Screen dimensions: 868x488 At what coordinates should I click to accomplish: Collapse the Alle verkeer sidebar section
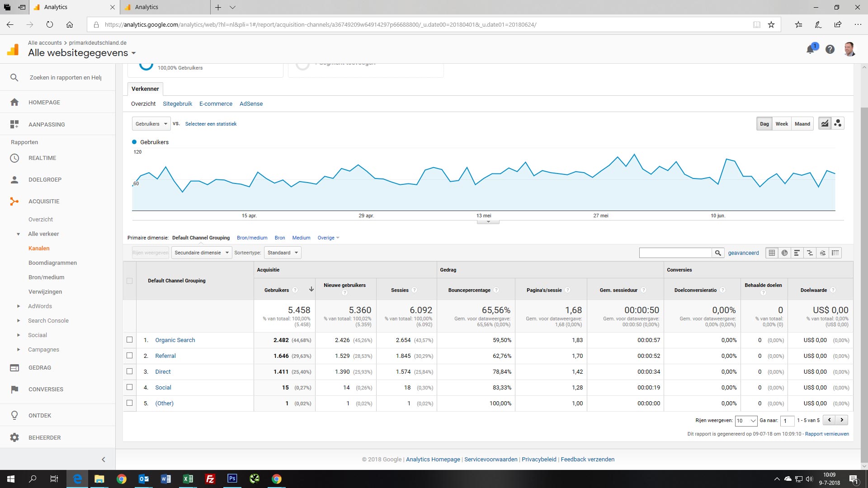(19, 234)
